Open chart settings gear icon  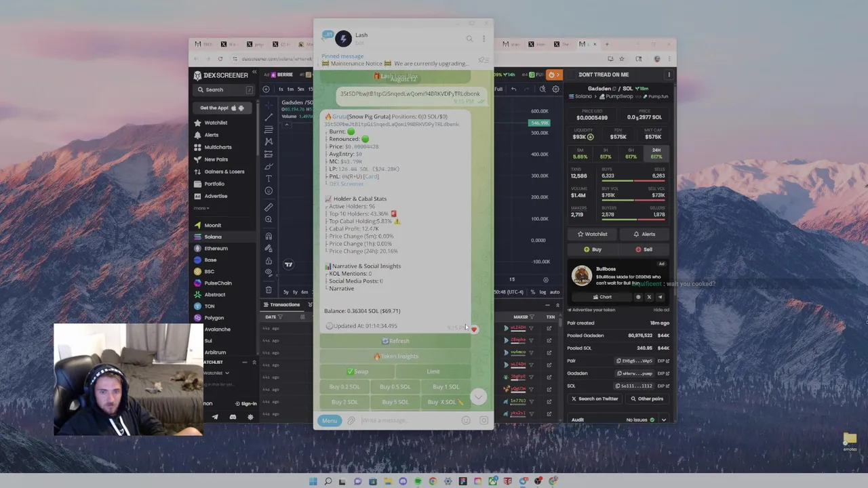(x=555, y=89)
